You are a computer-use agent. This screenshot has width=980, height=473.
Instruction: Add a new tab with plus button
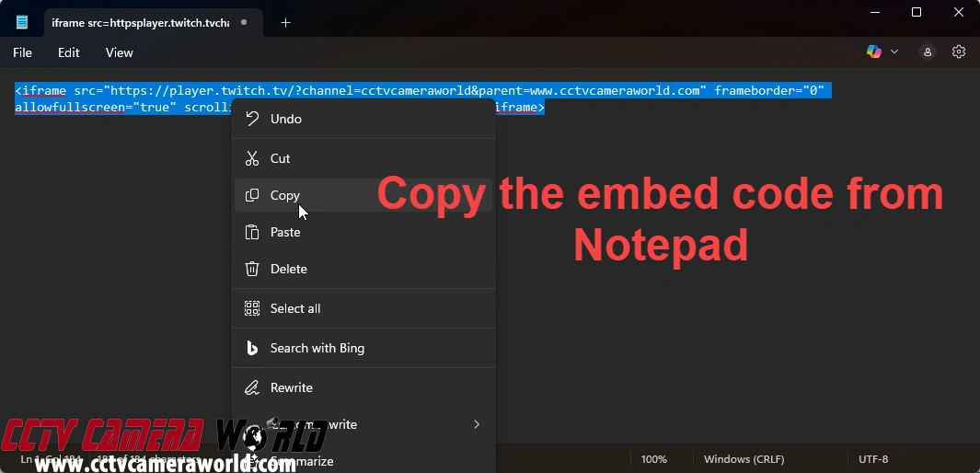pyautogui.click(x=285, y=22)
